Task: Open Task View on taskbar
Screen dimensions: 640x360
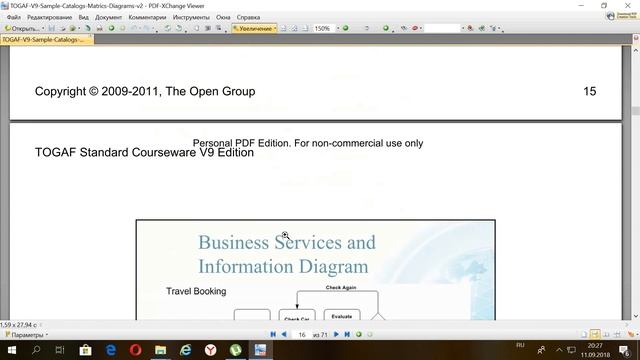Action: pos(60,350)
